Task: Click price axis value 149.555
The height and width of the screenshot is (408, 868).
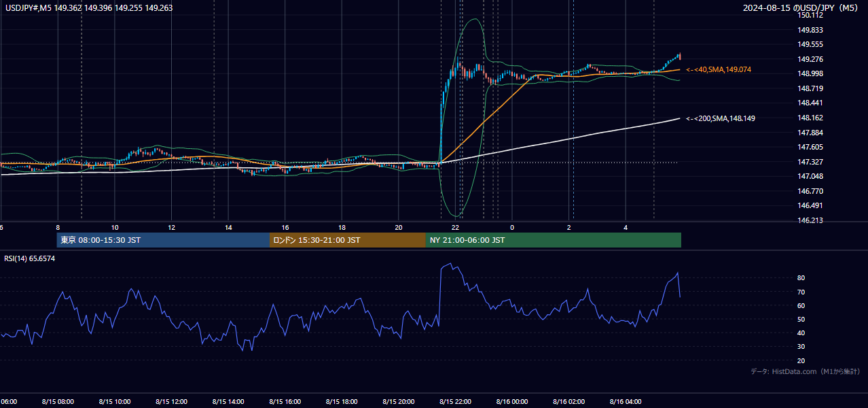Action: (811, 44)
